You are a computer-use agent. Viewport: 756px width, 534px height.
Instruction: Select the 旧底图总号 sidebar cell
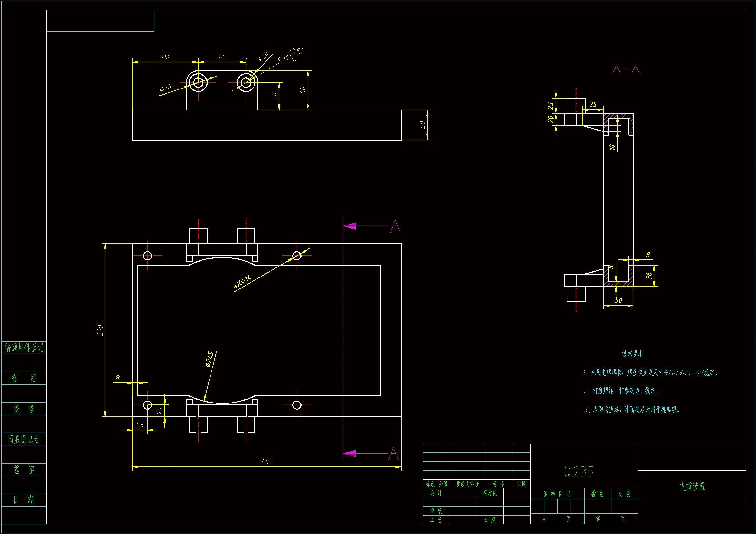point(24,439)
